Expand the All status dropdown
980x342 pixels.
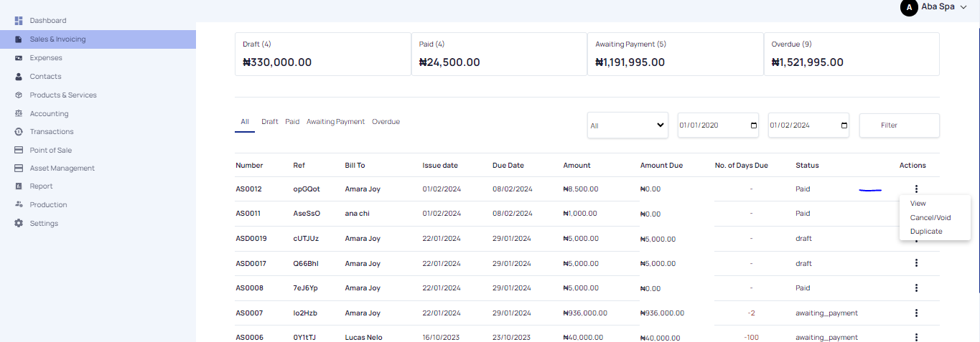627,125
